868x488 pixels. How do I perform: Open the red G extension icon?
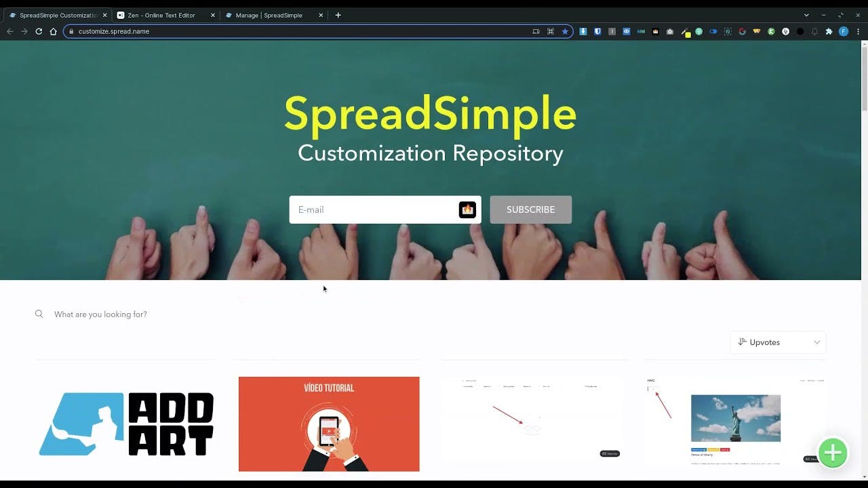click(x=742, y=31)
